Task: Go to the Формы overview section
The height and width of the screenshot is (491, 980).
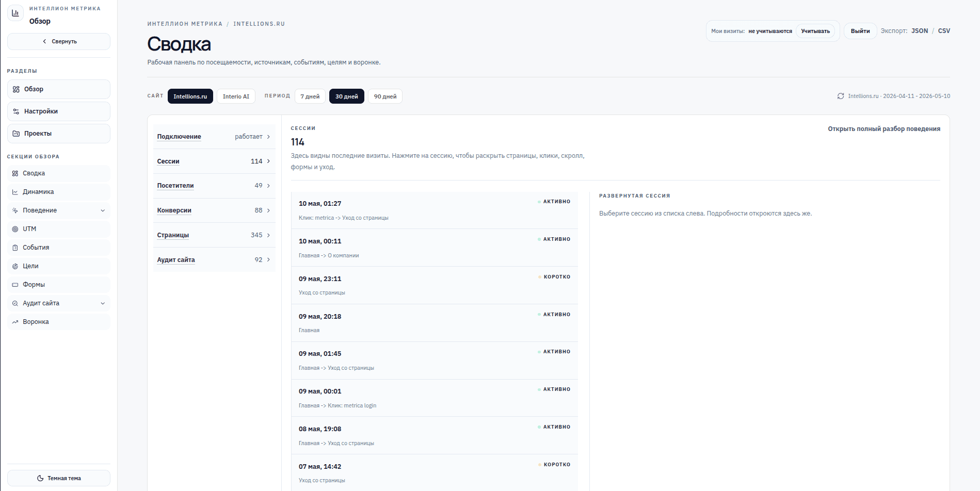Action: point(59,285)
